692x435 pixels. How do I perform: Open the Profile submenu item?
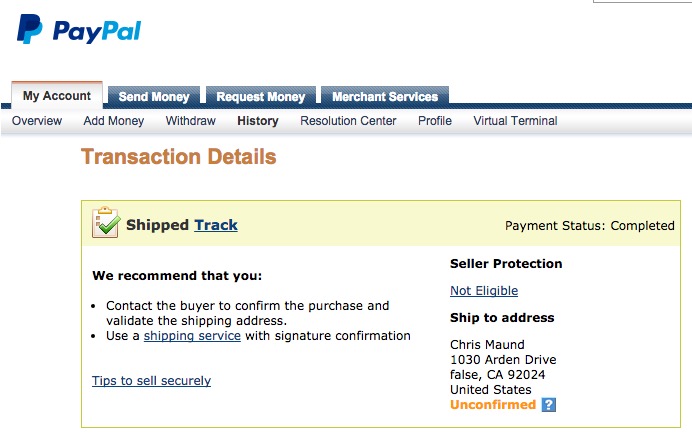(435, 121)
